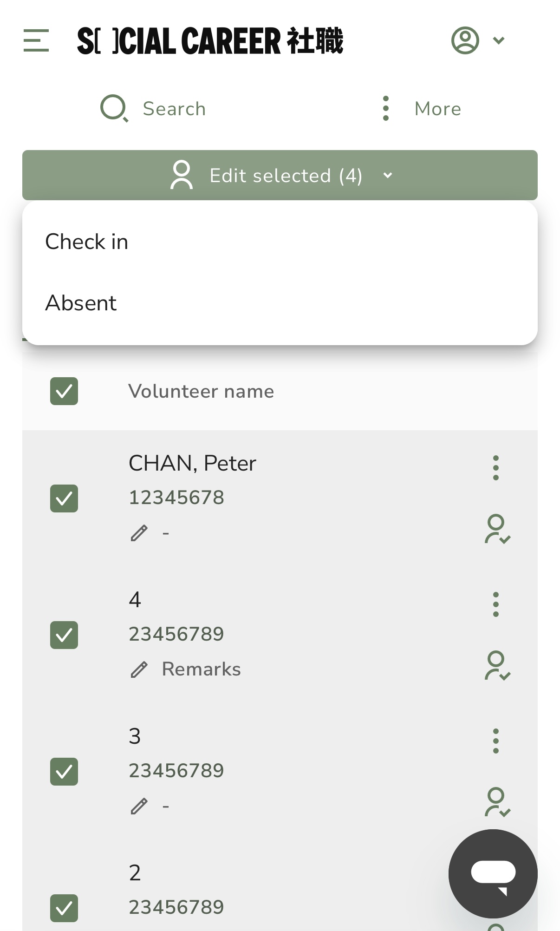Deselect volunteer 3 checkbox
The width and height of the screenshot is (560, 931).
(x=64, y=772)
